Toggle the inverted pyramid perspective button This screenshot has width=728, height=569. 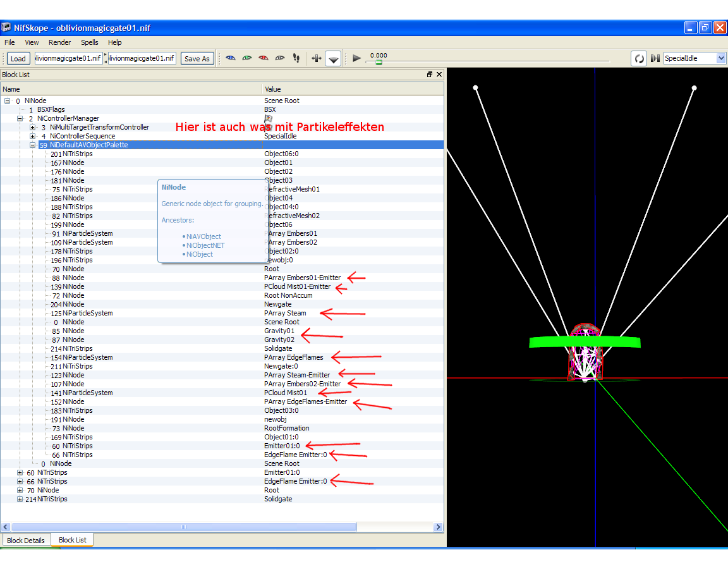tap(334, 59)
